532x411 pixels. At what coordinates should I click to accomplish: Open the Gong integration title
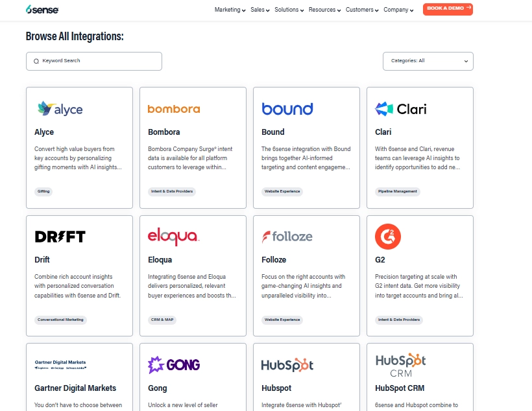click(158, 388)
